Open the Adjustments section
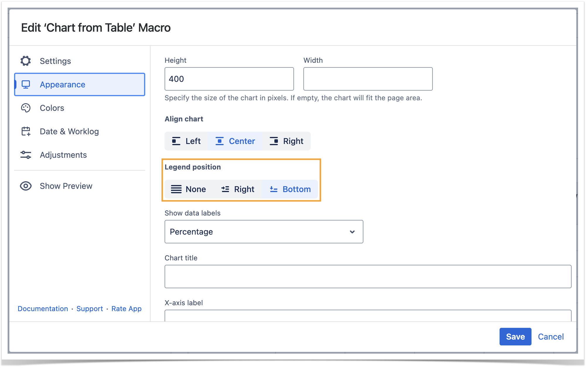Image resolution: width=588 pixels, height=368 pixels. (x=63, y=155)
